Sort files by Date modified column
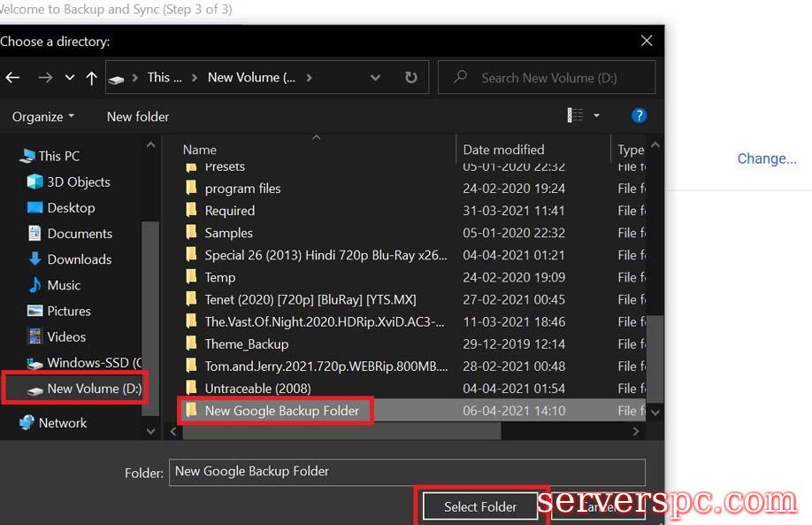Viewport: 812px width, 525px height. (x=504, y=150)
